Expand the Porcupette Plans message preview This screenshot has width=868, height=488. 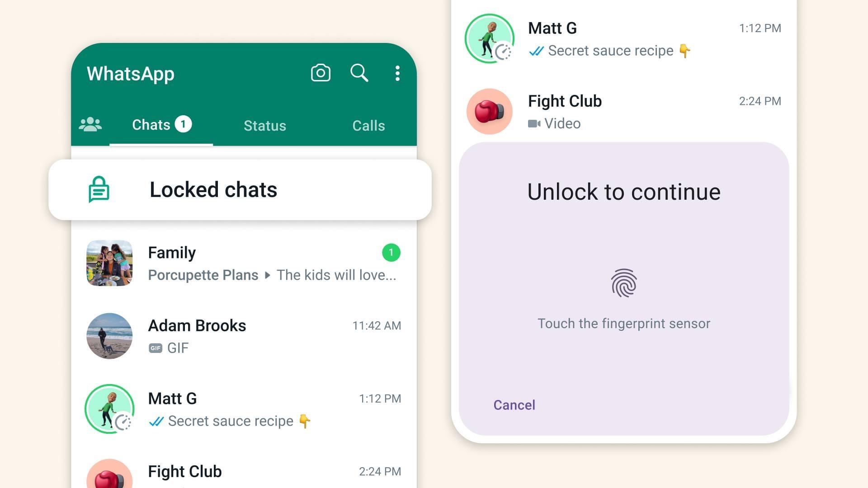click(268, 275)
